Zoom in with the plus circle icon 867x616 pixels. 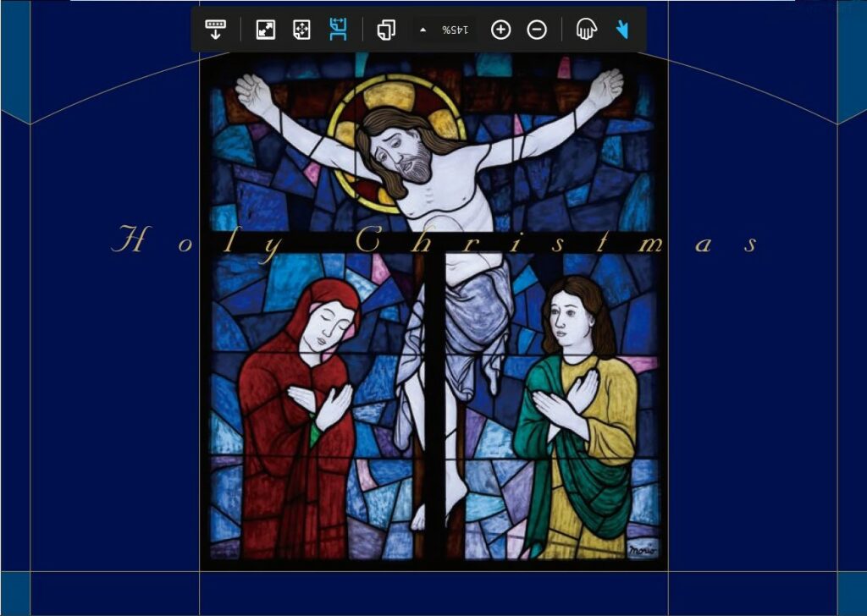point(501,30)
